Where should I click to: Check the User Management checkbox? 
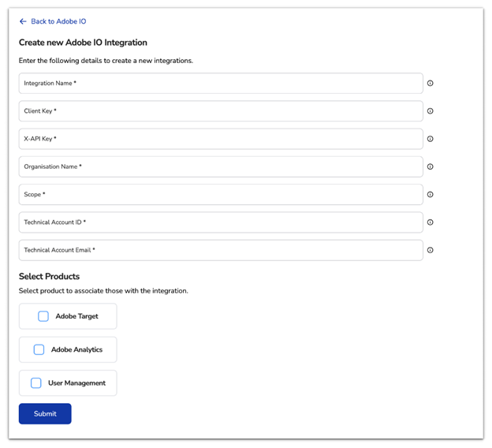click(x=36, y=383)
